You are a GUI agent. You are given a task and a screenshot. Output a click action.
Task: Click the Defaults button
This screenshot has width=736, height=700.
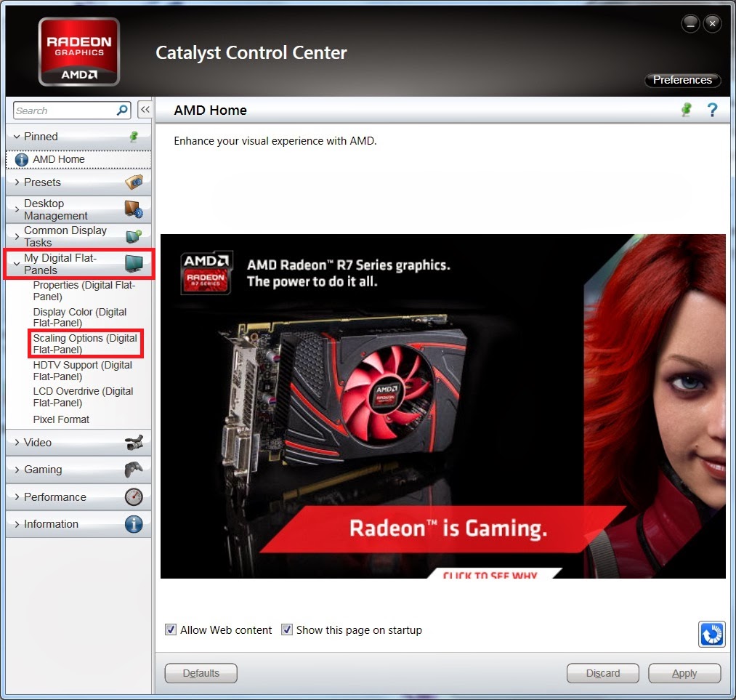[201, 673]
